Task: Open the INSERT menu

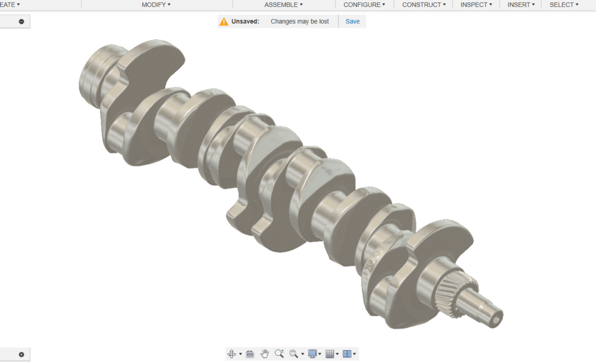Action: point(521,4)
